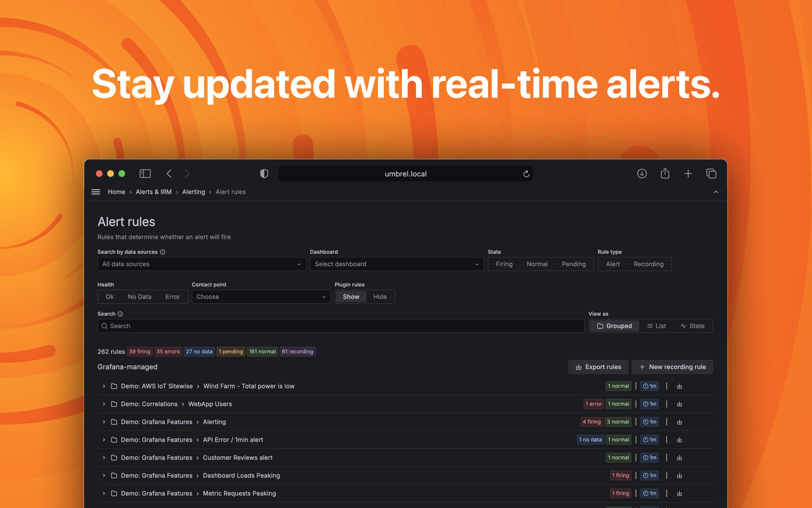The height and width of the screenshot is (508, 812).
Task: Open Safari downloads with the arrow icon
Action: click(642, 173)
